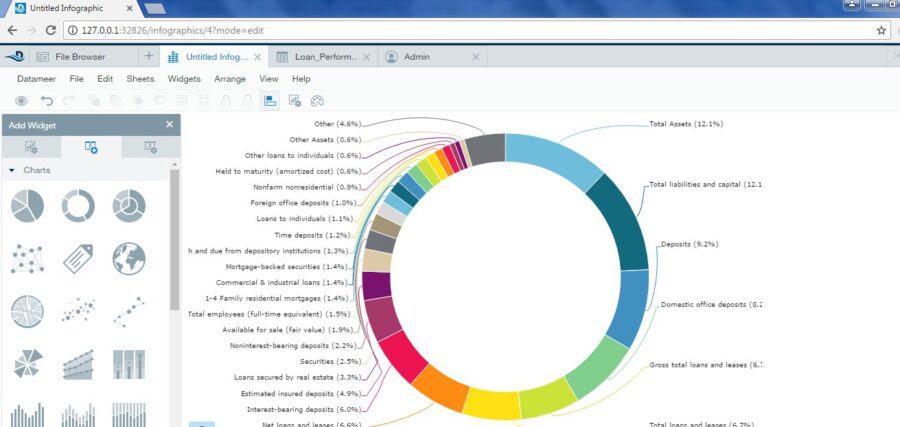The height and width of the screenshot is (427, 900).
Task: Click 'Interest-bearing deposits (6.0%)' label
Action: click(x=304, y=410)
